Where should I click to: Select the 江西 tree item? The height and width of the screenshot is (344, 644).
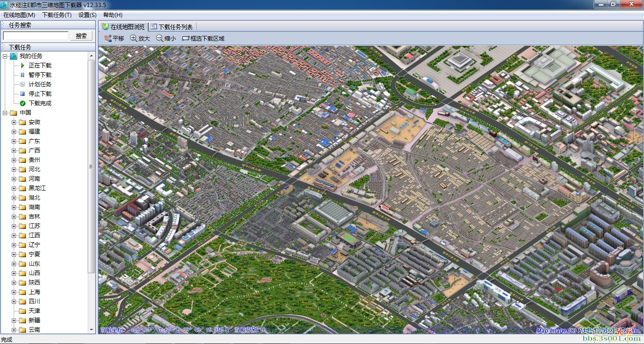click(34, 235)
